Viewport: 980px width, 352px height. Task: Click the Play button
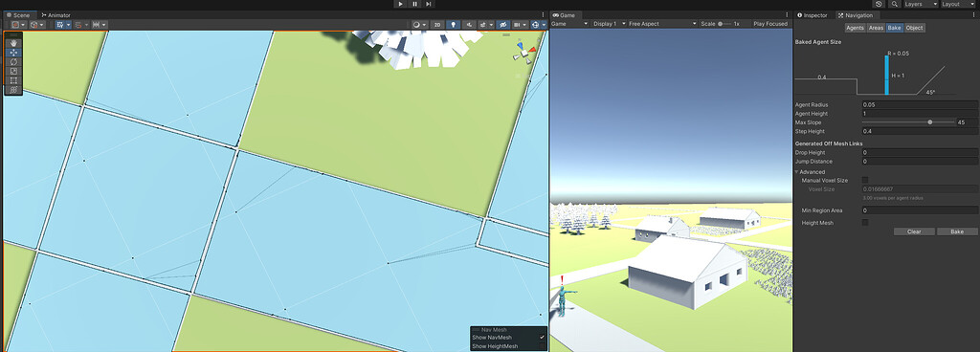[x=401, y=4]
